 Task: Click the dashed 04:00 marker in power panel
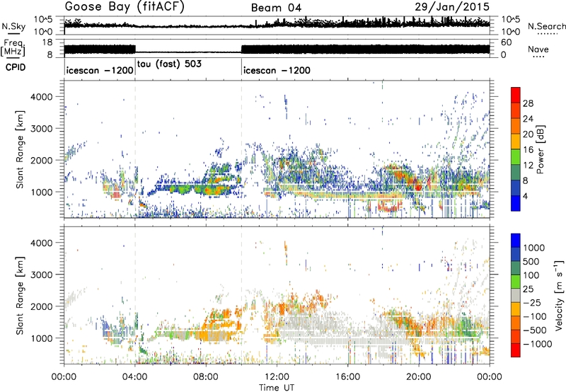135,149
